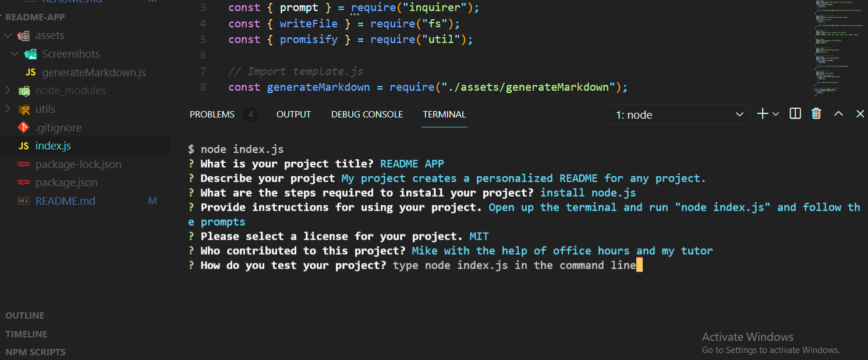Viewport: 868px width, 360px height.
Task: Open the terminal selector '1: node'
Action: [678, 115]
